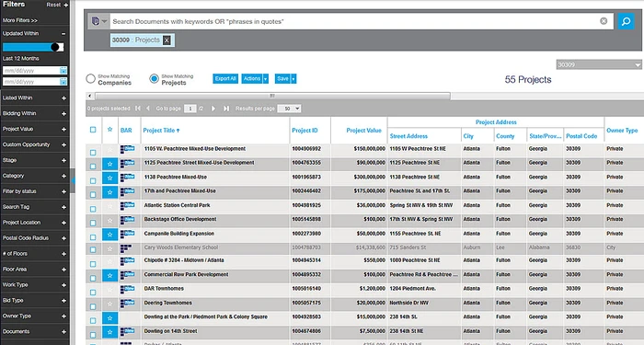The height and width of the screenshot is (345, 644).
Task: Sort by Project Value column
Action: coord(364,131)
